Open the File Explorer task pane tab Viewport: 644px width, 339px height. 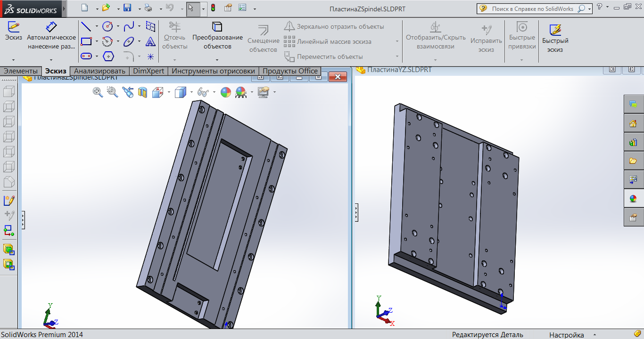(x=633, y=161)
